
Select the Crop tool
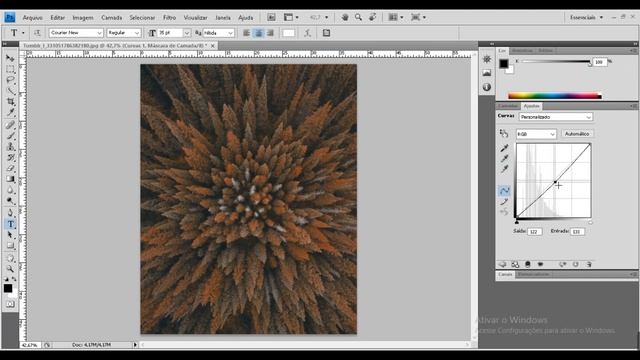10,101
